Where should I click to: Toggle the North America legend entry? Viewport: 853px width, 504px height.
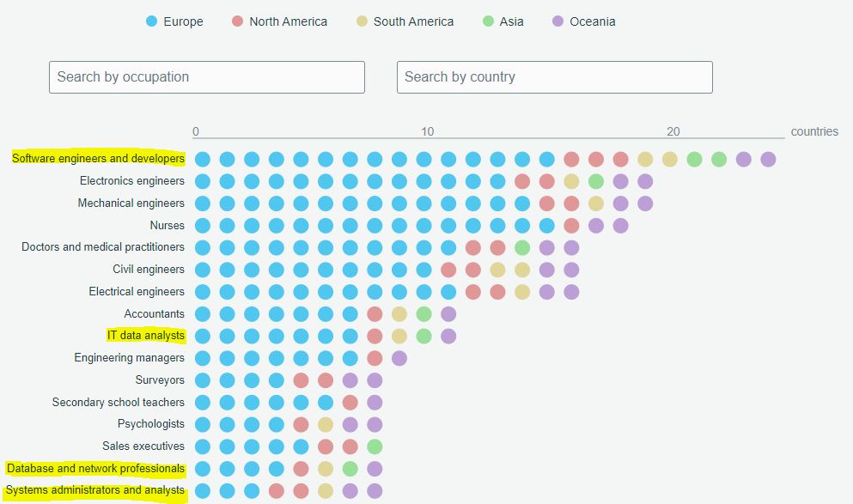(280, 21)
